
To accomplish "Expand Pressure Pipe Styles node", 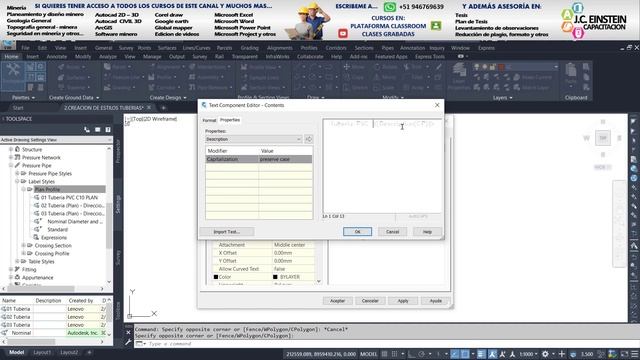I will coord(17,173).
